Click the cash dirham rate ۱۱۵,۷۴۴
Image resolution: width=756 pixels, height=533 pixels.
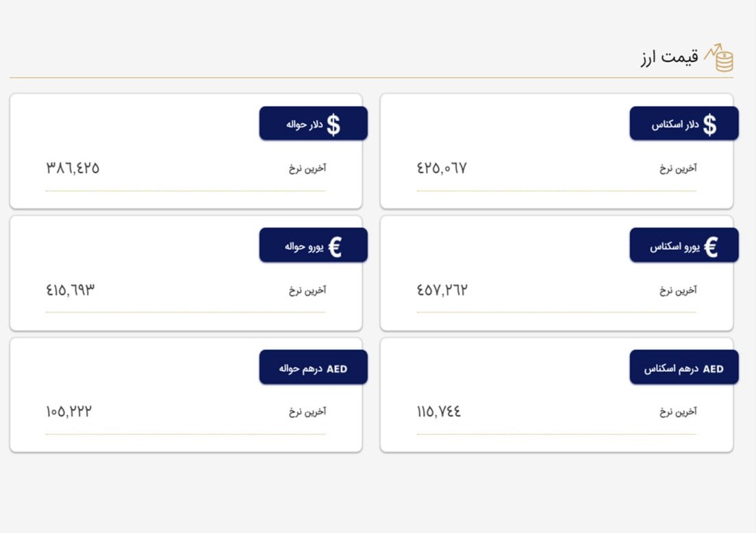(439, 412)
